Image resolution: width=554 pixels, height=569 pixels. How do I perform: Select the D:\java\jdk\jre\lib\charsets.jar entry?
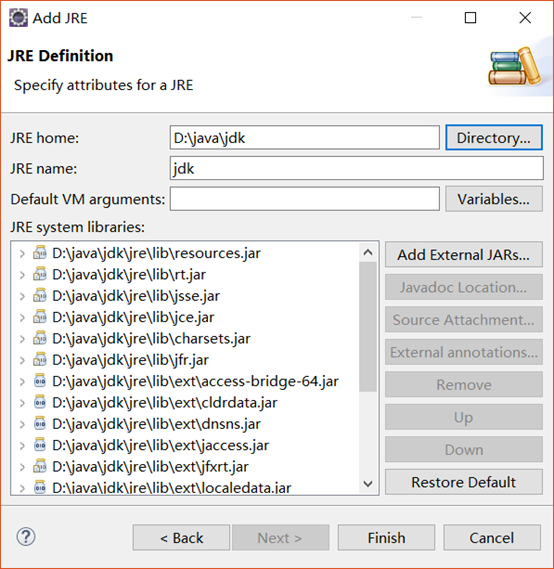tap(151, 339)
